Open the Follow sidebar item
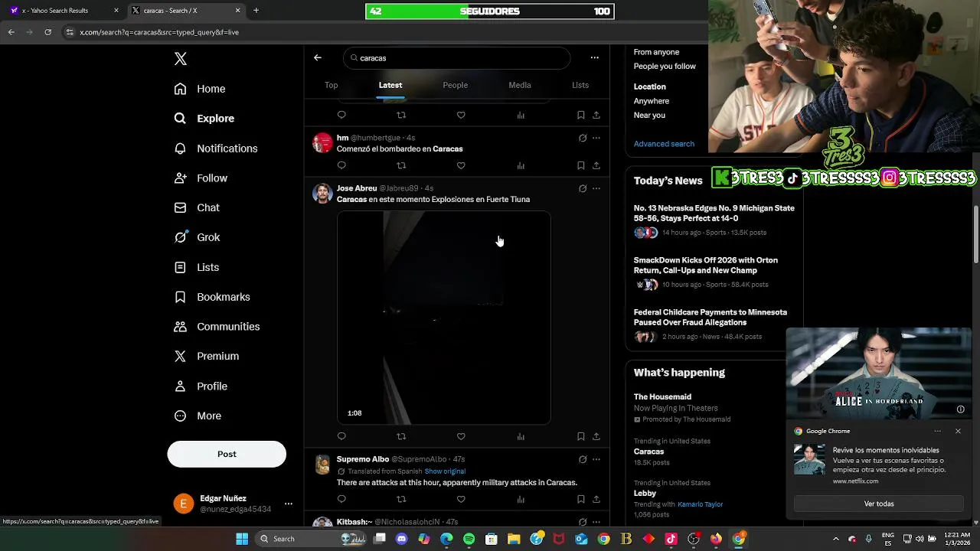980x551 pixels. (201, 178)
